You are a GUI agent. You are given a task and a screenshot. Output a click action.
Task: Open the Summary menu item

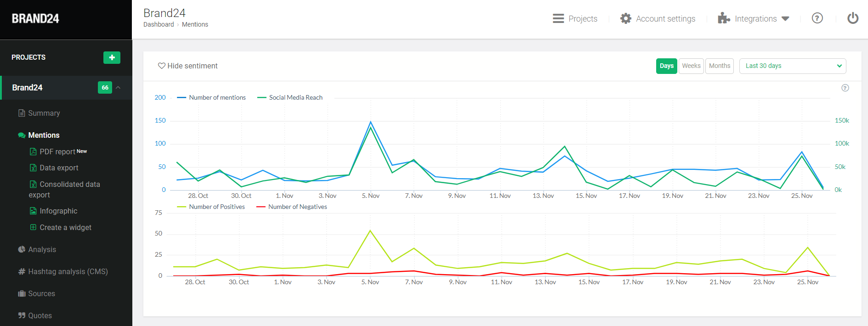pyautogui.click(x=44, y=113)
